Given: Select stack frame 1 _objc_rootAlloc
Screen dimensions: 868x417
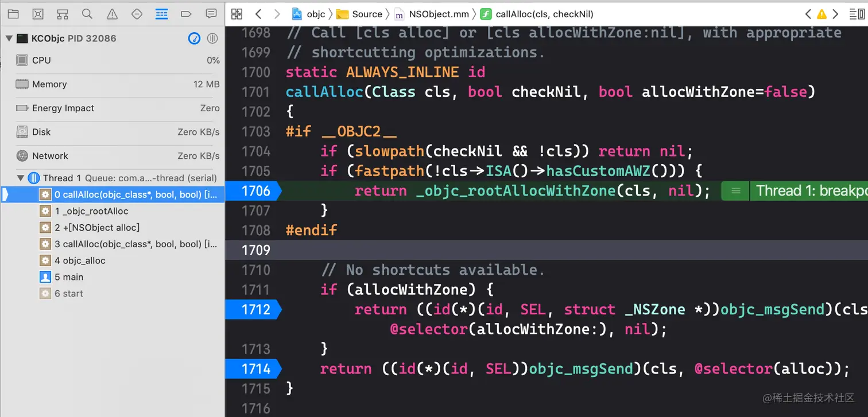Looking at the screenshot, I should coord(112,211).
